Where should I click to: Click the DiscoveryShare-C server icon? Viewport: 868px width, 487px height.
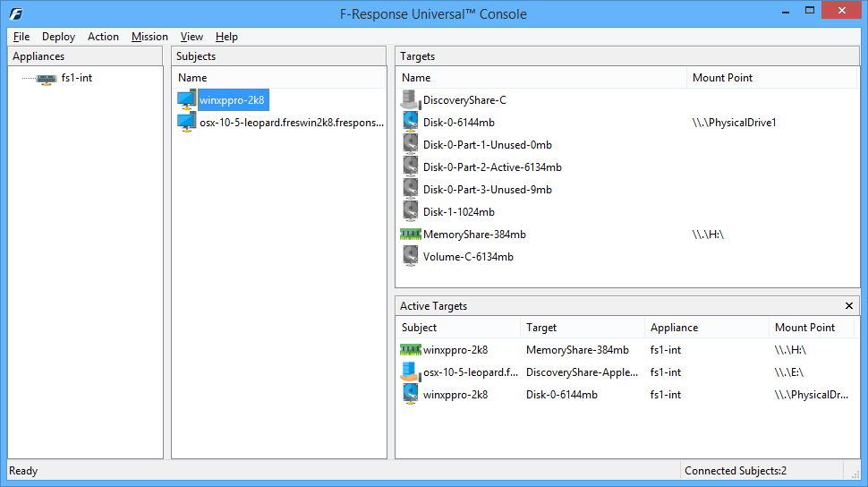410,100
